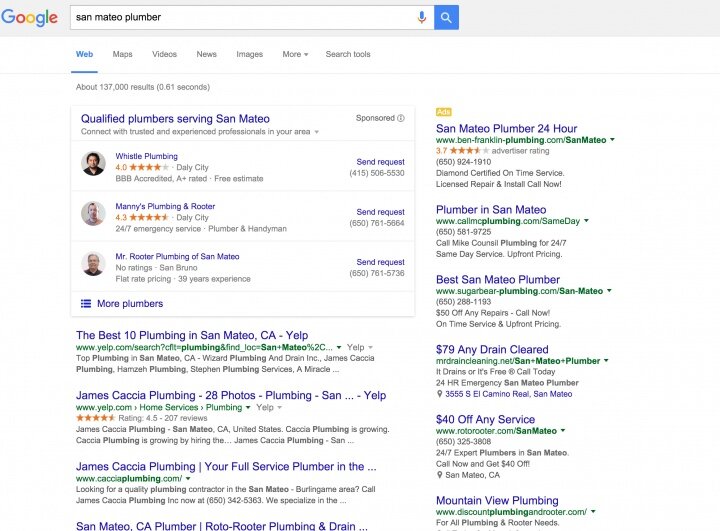Open Plumber in San Mateo ad
Image resolution: width=720 pixels, height=531 pixels.
[491, 210]
